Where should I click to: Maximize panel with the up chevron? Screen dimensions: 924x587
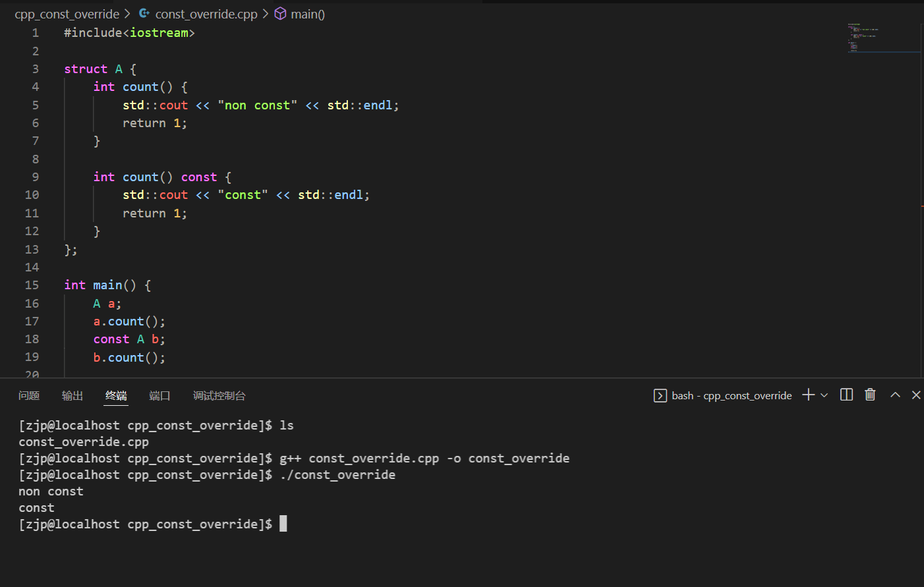coord(895,395)
